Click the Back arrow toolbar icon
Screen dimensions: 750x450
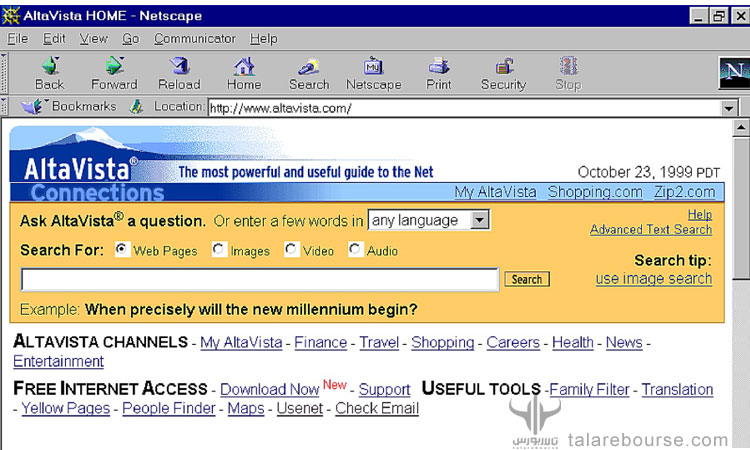(50, 66)
